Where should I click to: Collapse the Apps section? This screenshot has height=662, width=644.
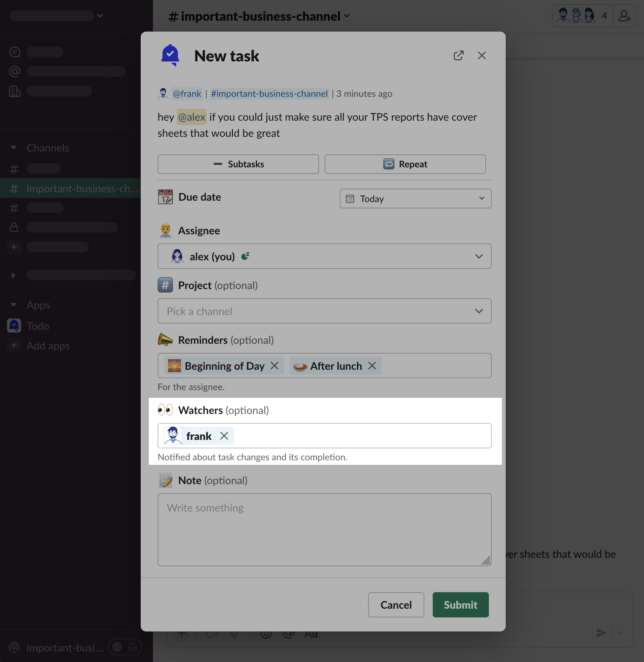coord(13,305)
